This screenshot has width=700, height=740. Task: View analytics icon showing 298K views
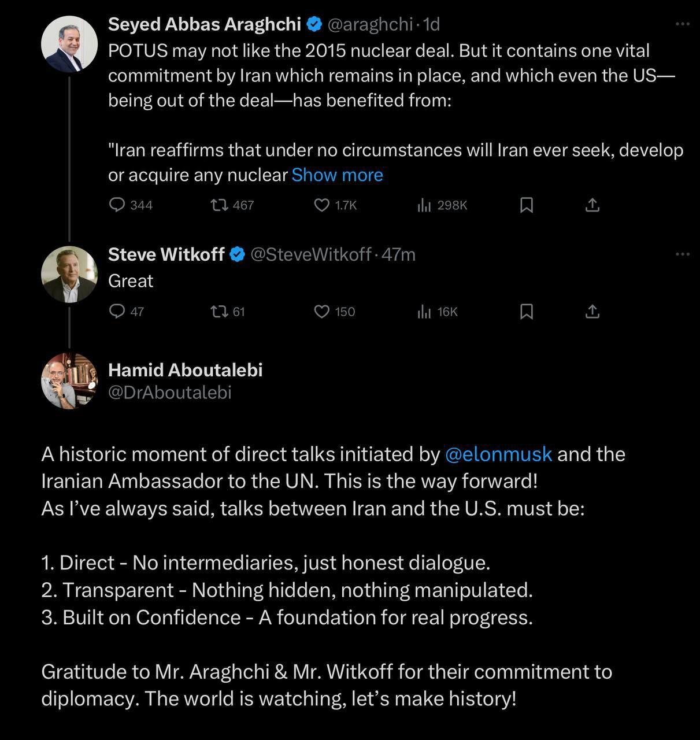pyautogui.click(x=424, y=205)
